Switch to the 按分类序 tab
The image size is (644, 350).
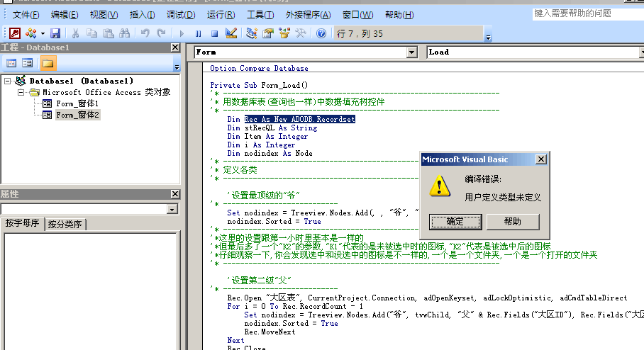pos(65,225)
